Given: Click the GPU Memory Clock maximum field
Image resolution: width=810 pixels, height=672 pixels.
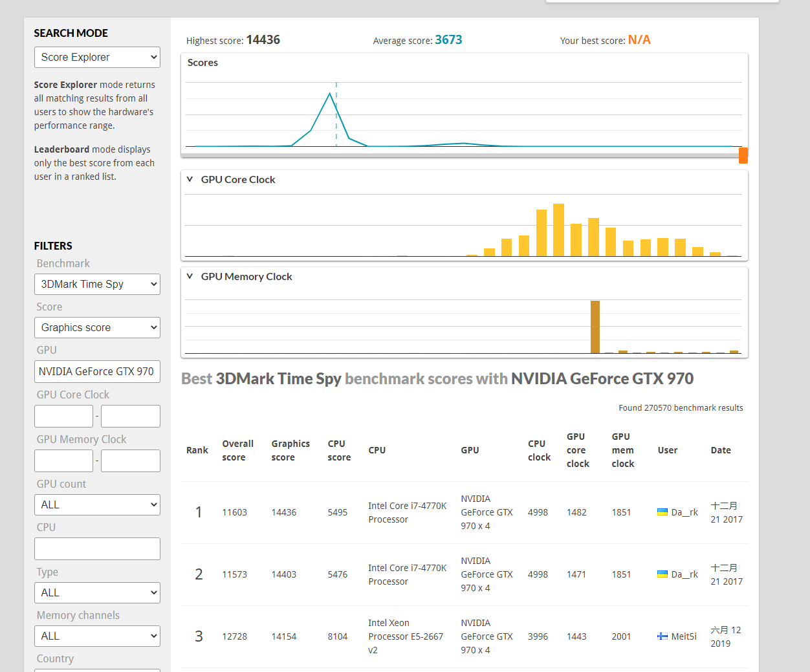Looking at the screenshot, I should (x=130, y=461).
